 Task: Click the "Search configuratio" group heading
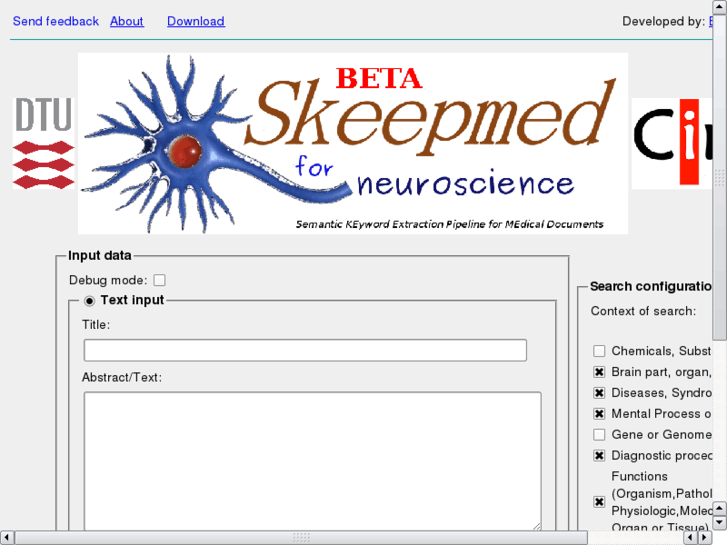650,287
